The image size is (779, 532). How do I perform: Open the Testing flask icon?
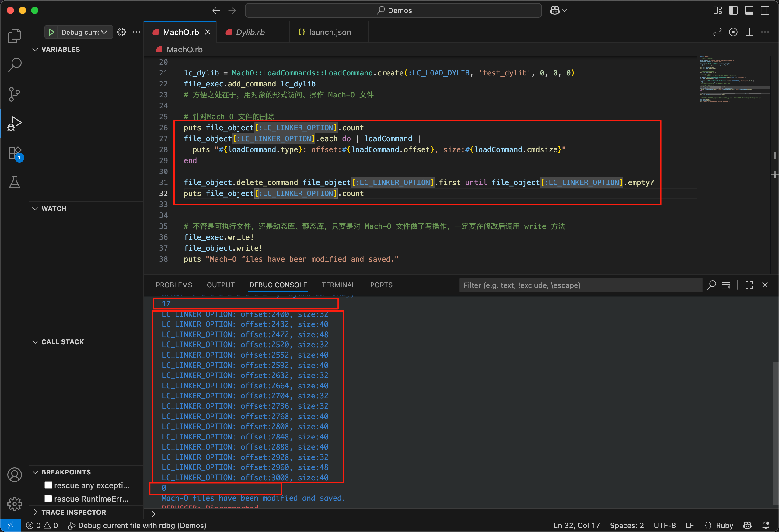14,182
